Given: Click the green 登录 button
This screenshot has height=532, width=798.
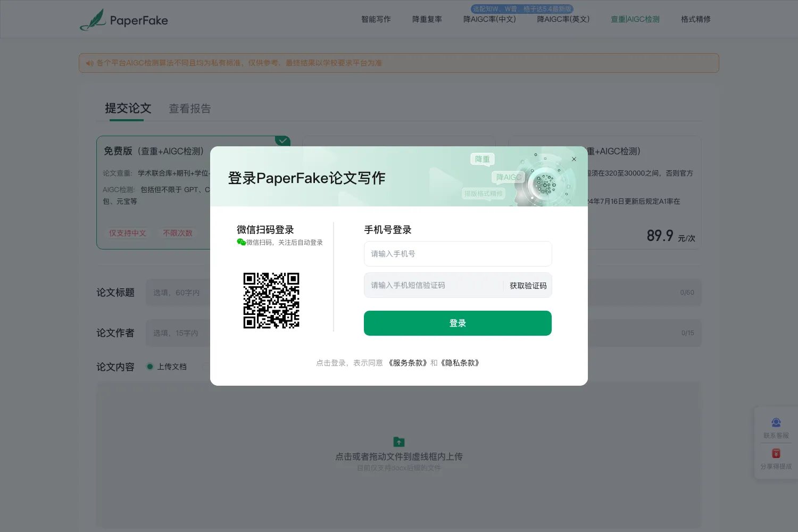Looking at the screenshot, I should click(x=458, y=323).
